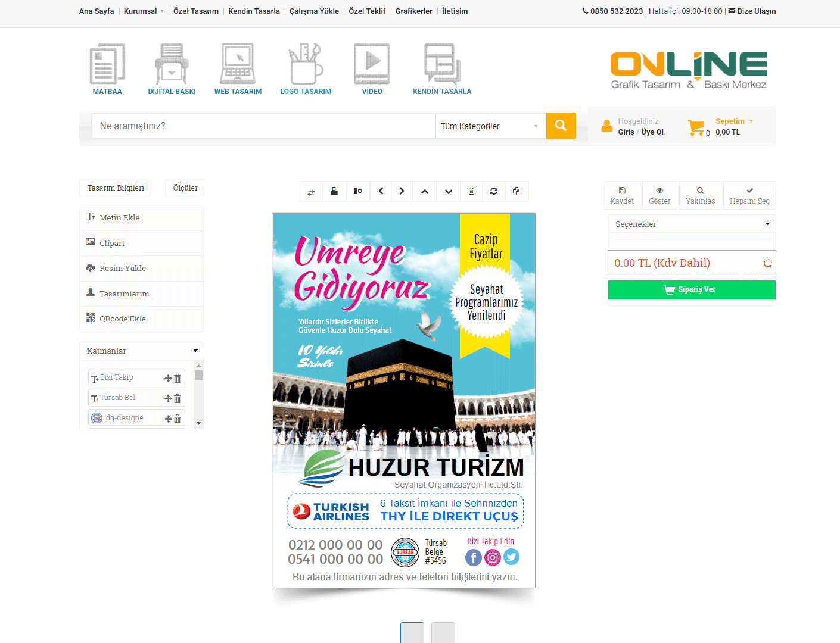Select Metin Ekle in side menu
This screenshot has height=643, width=840.
[142, 218]
